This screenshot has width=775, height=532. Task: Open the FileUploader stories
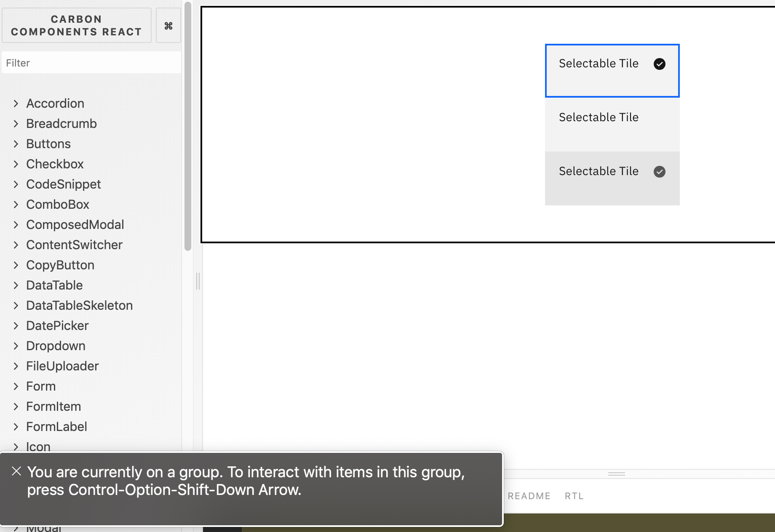(62, 366)
